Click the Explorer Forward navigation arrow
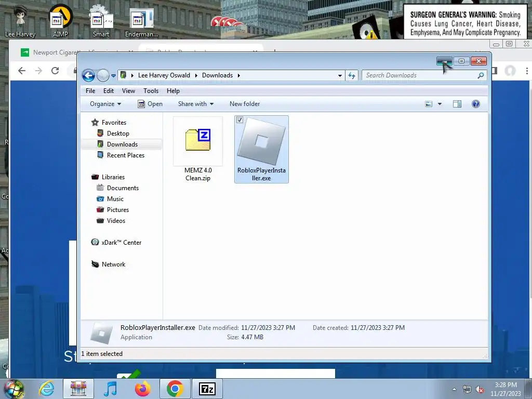The width and height of the screenshot is (532, 399). (103, 75)
